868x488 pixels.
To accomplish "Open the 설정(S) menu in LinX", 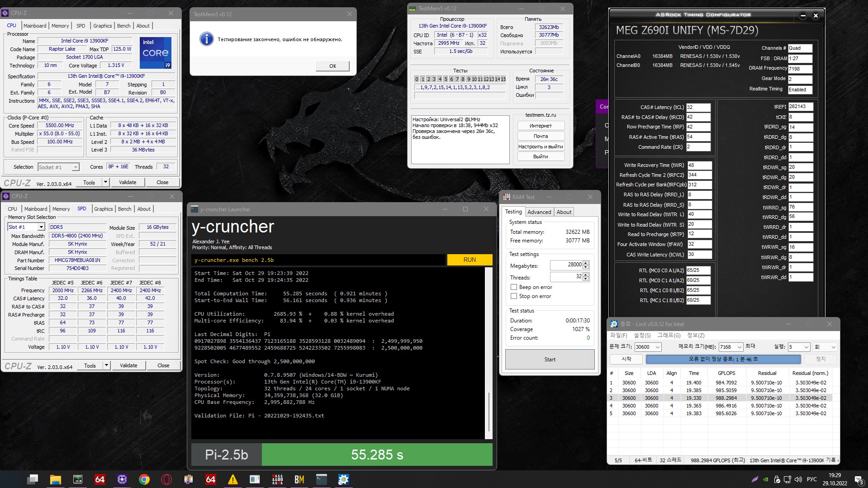I will pyautogui.click(x=642, y=335).
